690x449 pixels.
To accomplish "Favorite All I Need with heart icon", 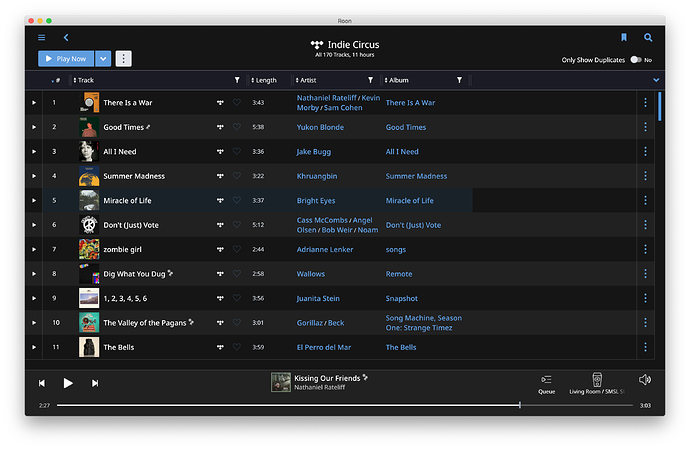I will click(237, 151).
